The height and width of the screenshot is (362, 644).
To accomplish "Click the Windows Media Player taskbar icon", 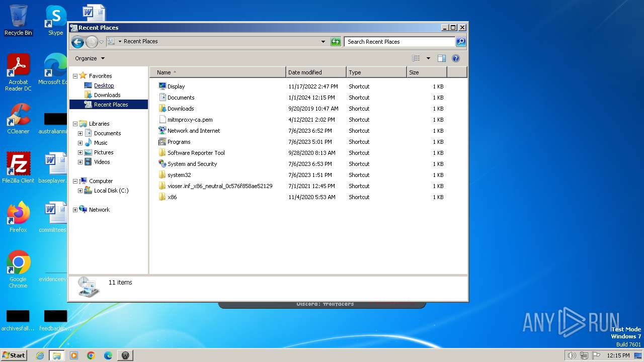I will pos(74,355).
